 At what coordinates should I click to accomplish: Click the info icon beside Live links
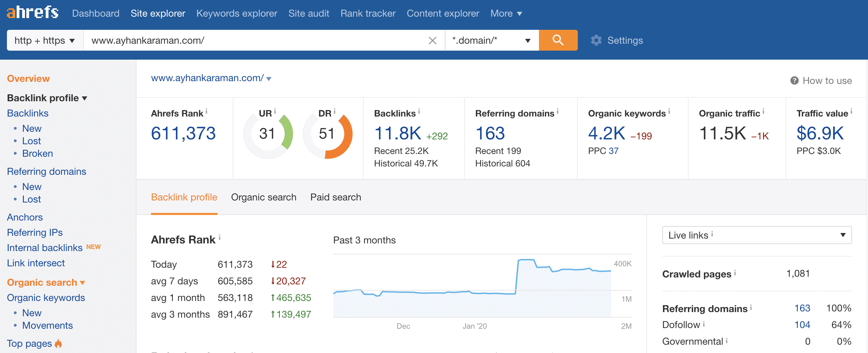point(712,234)
